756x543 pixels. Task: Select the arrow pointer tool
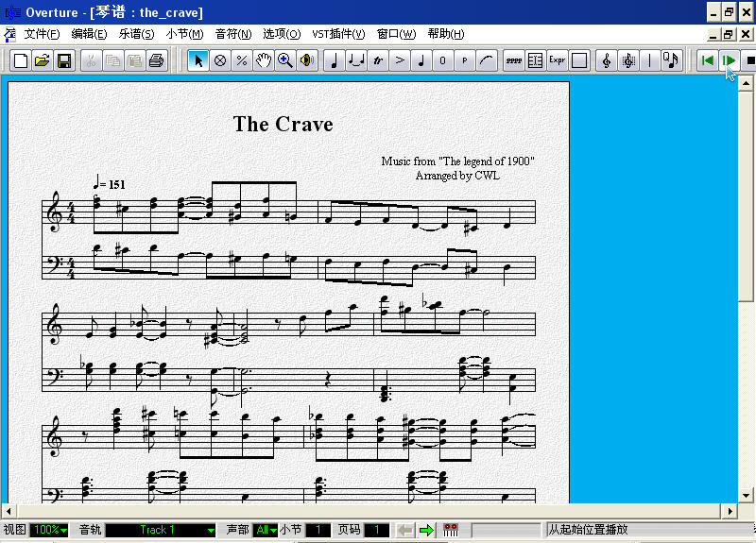[198, 60]
